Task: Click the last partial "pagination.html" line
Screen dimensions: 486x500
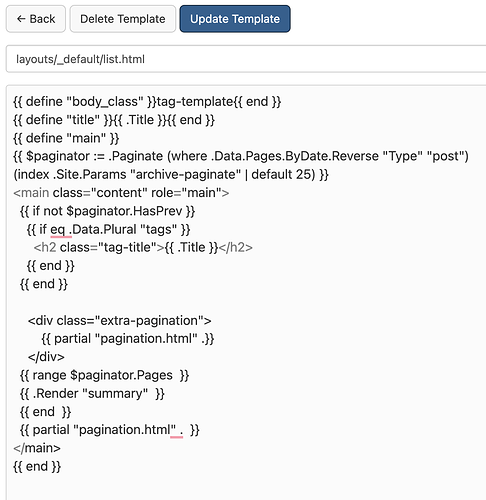Action: point(109,430)
